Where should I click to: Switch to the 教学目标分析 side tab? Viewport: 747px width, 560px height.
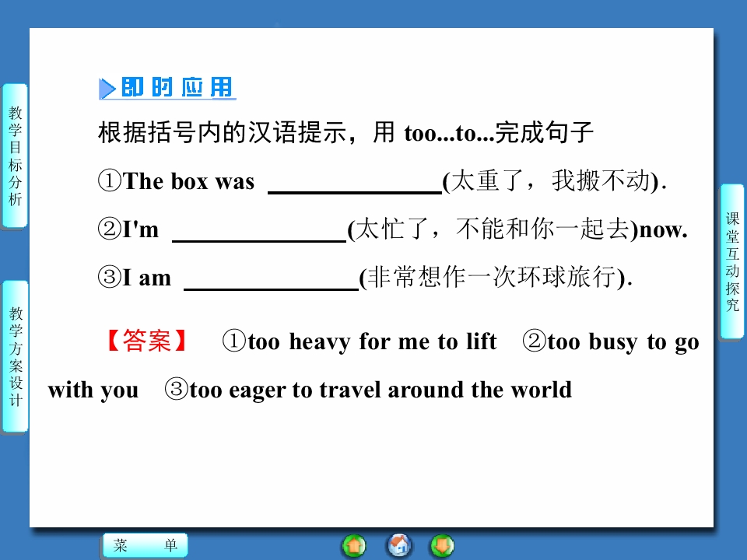15,156
